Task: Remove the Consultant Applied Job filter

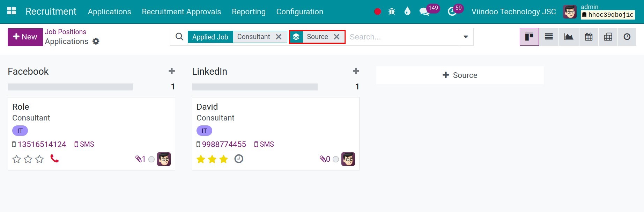Action: pos(279,37)
